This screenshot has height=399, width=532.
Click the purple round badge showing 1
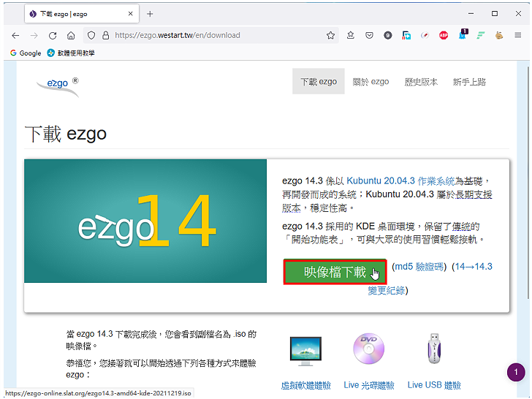coord(516,372)
